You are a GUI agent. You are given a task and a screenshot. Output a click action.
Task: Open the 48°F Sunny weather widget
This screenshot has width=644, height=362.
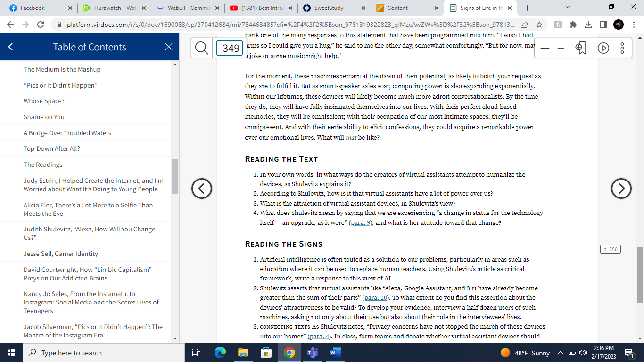tap(525, 353)
